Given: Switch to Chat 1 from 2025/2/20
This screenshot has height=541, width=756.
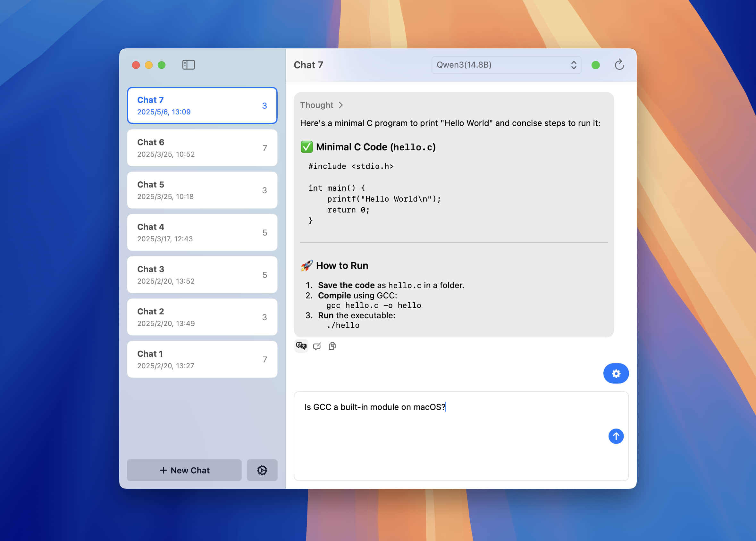Looking at the screenshot, I should coord(202,360).
